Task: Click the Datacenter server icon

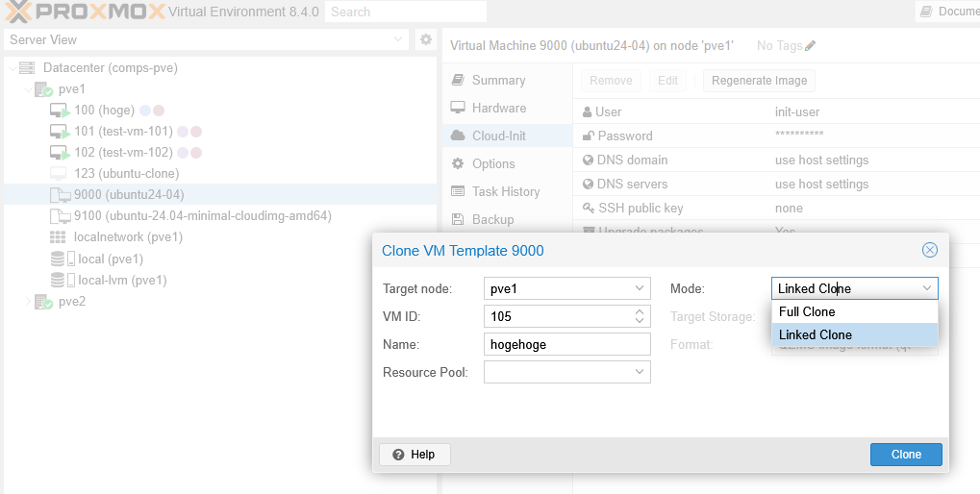Action: 27,67
